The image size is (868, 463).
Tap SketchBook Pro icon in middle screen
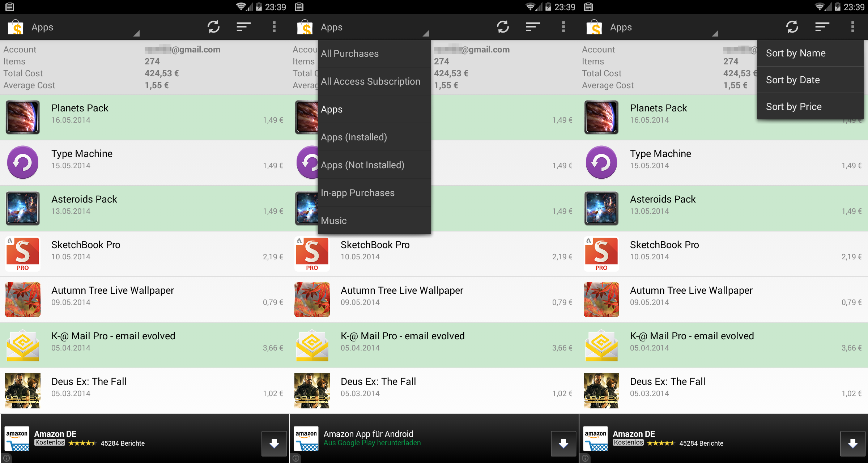click(312, 254)
